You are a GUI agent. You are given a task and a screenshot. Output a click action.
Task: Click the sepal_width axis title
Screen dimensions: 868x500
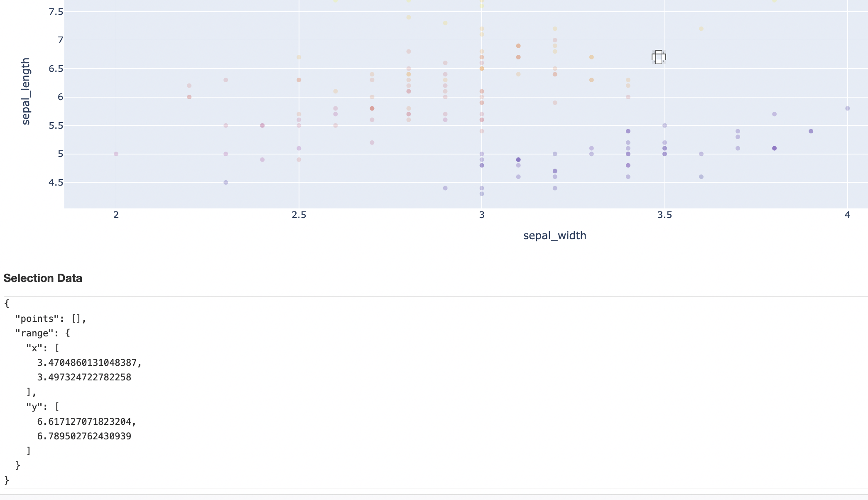click(x=555, y=235)
